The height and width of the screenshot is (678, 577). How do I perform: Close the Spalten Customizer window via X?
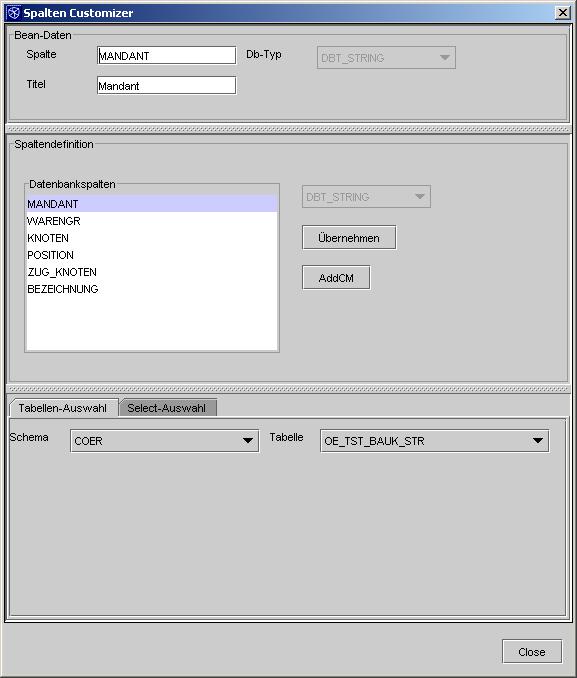(x=562, y=13)
